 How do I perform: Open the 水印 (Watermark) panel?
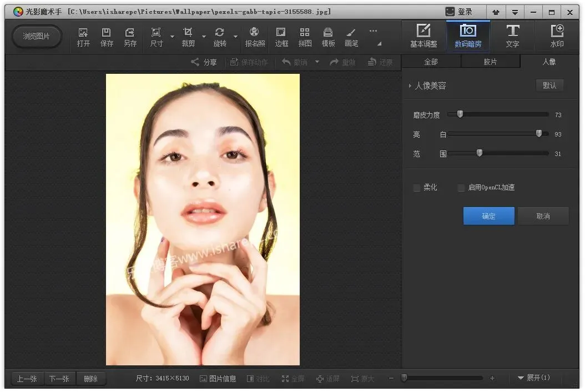(x=557, y=37)
